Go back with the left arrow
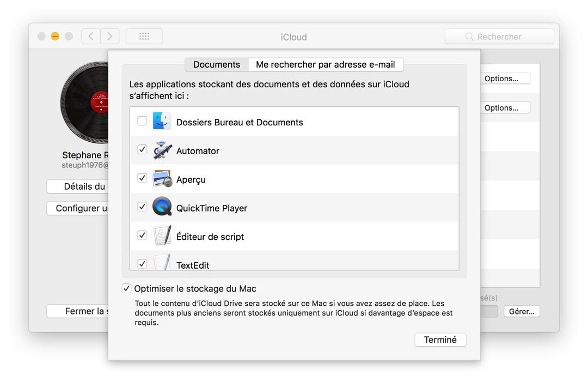 (x=91, y=37)
